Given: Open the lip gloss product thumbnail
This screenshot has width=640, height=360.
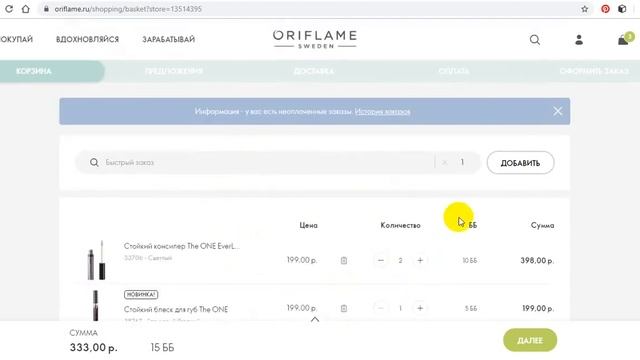Looking at the screenshot, I should point(96,305).
